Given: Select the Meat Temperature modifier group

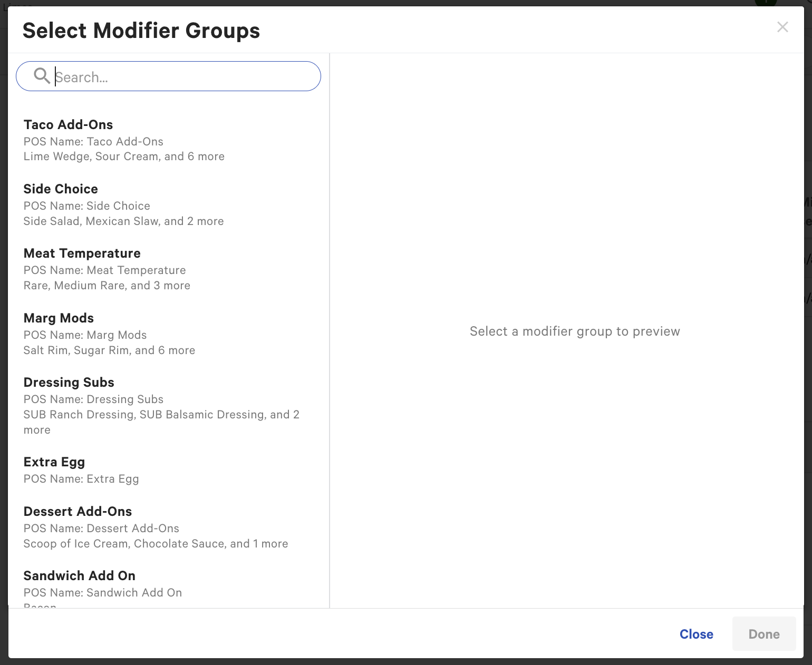Looking at the screenshot, I should tap(82, 253).
